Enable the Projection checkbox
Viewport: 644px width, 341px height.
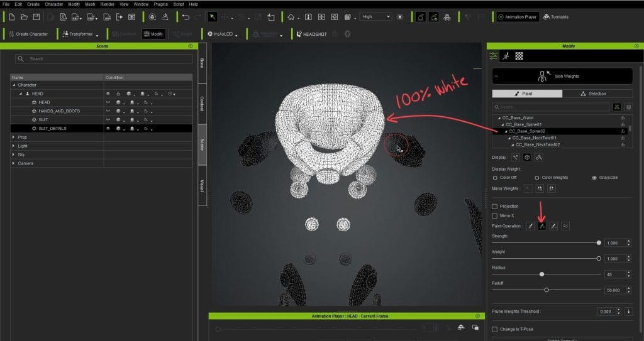(x=495, y=206)
